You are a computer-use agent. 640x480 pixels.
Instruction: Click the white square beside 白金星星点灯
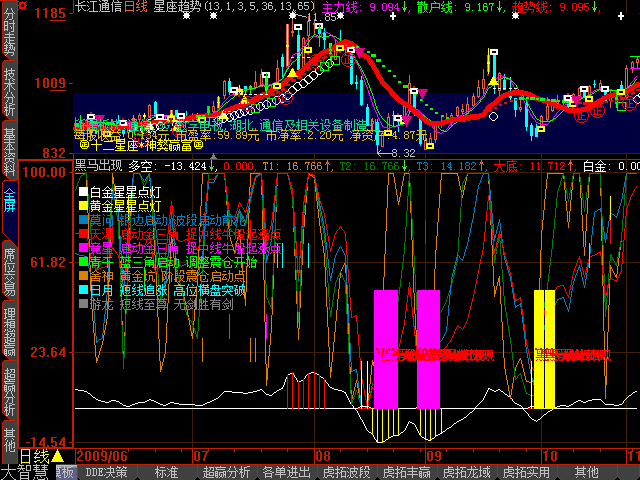(83, 192)
